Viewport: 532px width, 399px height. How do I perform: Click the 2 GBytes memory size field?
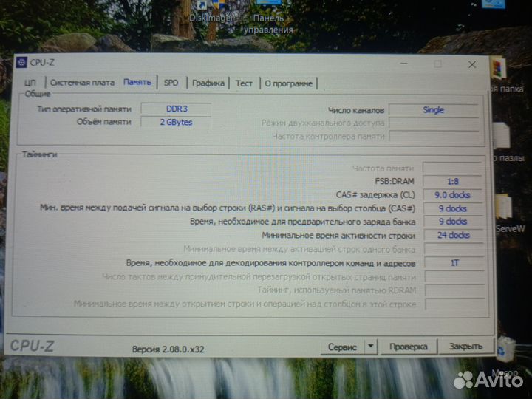point(176,122)
